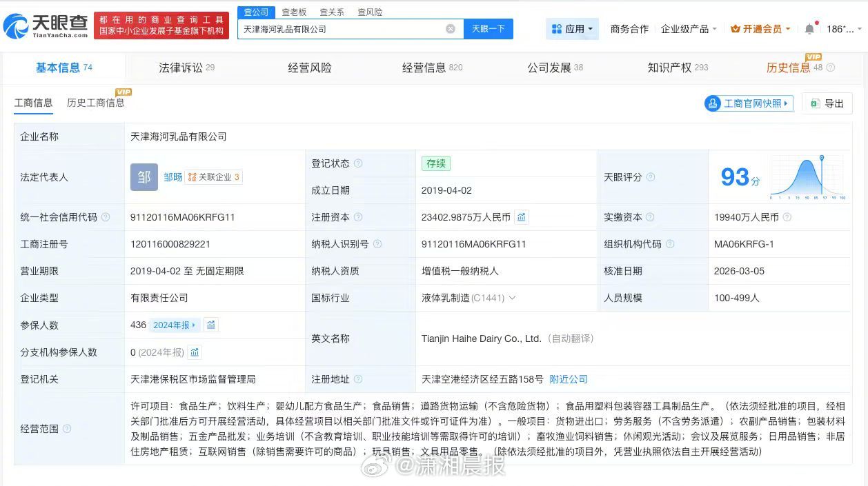Switch to the 经营信息 tab

click(x=433, y=68)
